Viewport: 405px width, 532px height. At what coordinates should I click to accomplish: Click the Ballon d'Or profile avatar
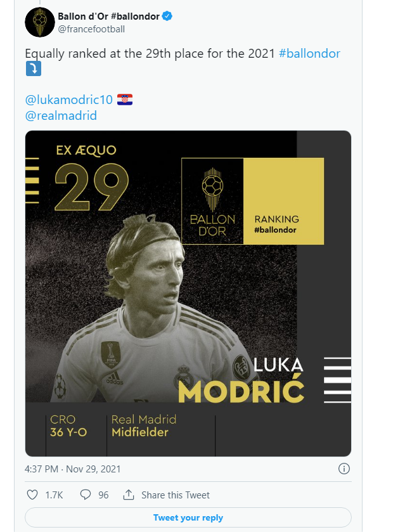point(40,22)
